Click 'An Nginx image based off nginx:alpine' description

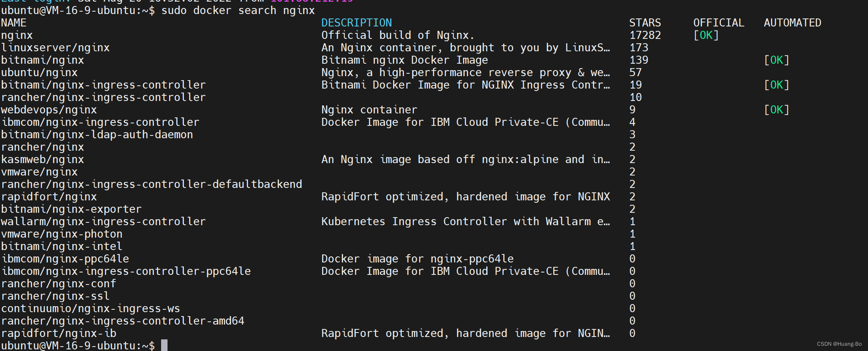[x=466, y=159]
